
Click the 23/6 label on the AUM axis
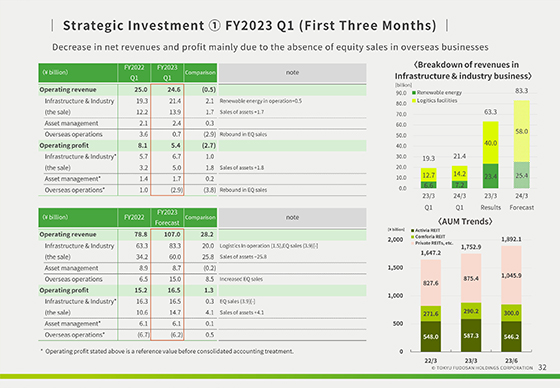(511, 361)
